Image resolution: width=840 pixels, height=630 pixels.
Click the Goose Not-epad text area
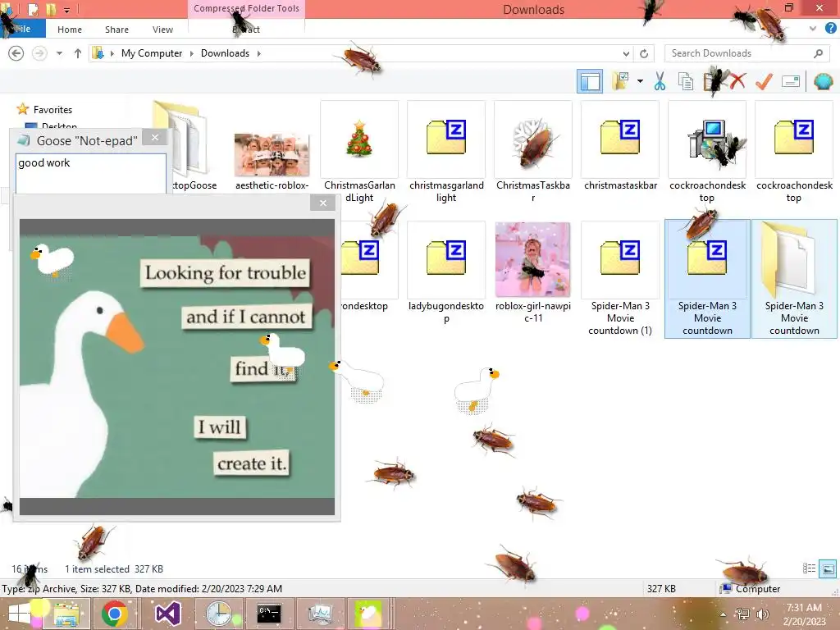point(91,174)
